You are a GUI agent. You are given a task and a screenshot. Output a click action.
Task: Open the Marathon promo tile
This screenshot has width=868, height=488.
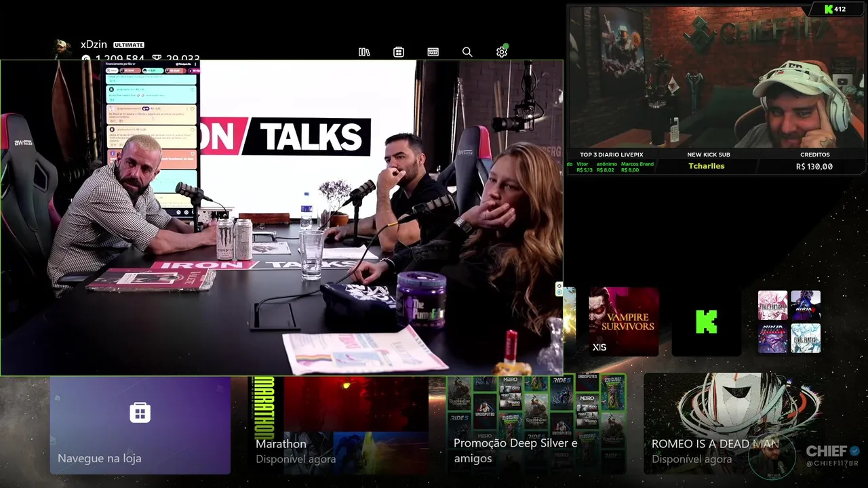339,425
